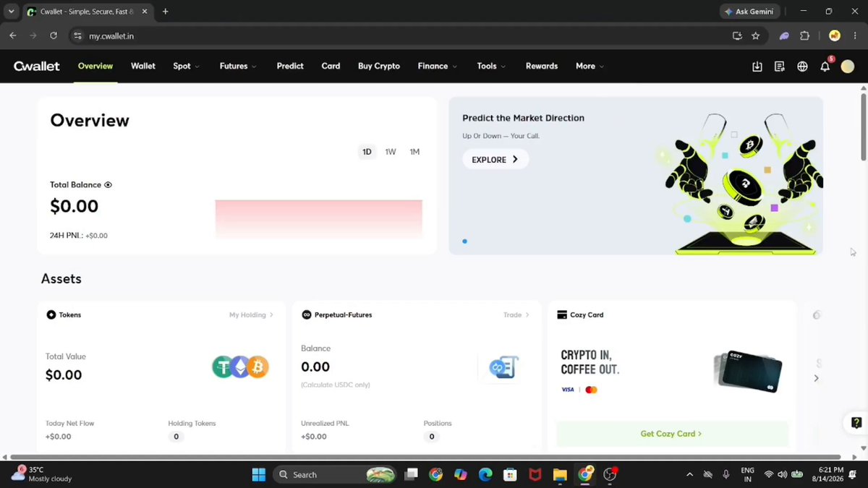Open a new browser tab
Screen dimensions: 868x488
tap(166, 12)
